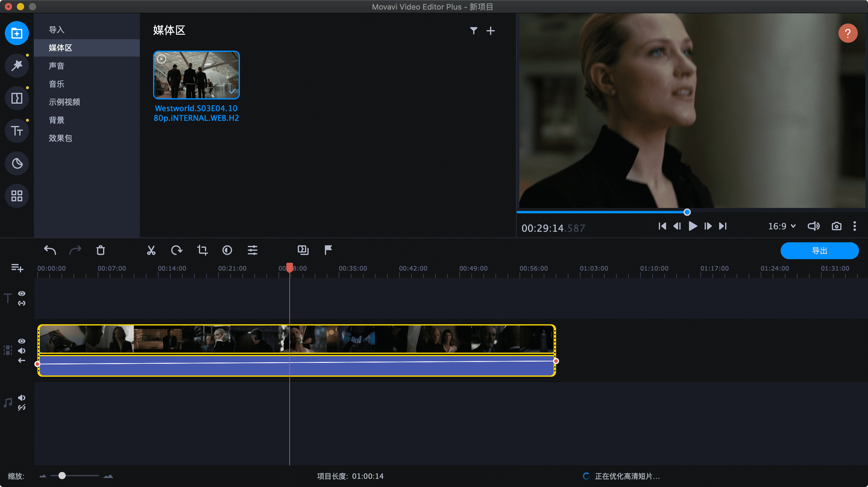Split the clip with scissors tool
This screenshot has width=868, height=487.
[151, 250]
